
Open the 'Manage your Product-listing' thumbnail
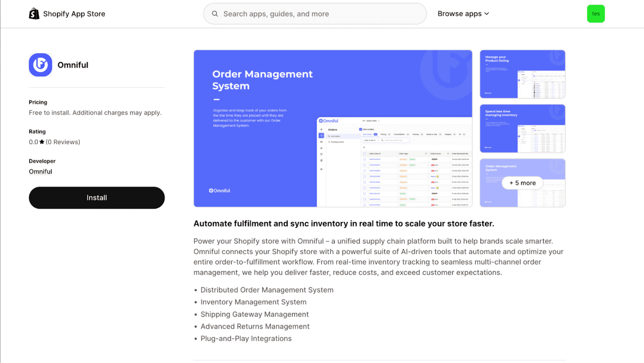tap(522, 74)
